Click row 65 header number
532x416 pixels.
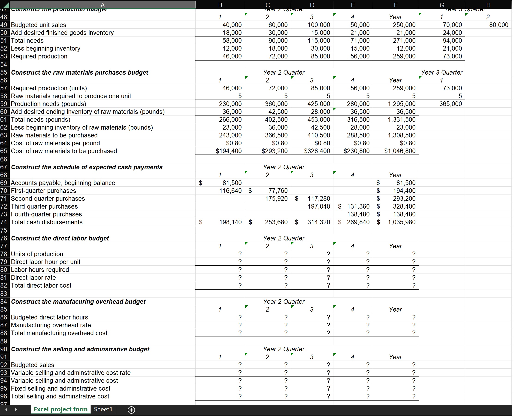pyautogui.click(x=4, y=151)
